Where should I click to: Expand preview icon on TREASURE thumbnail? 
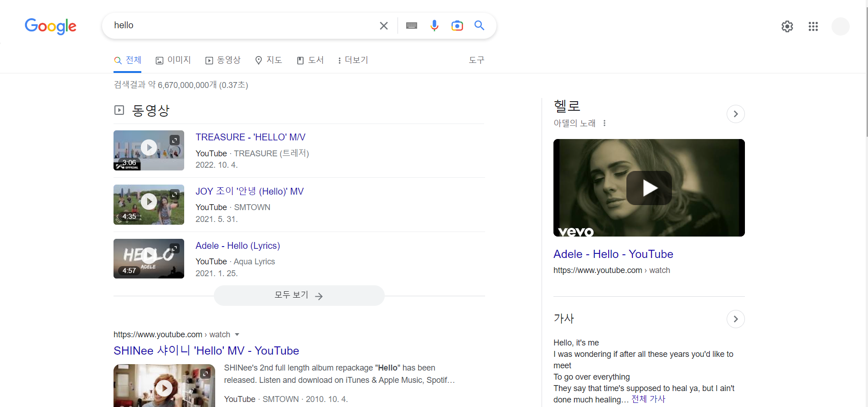175,140
